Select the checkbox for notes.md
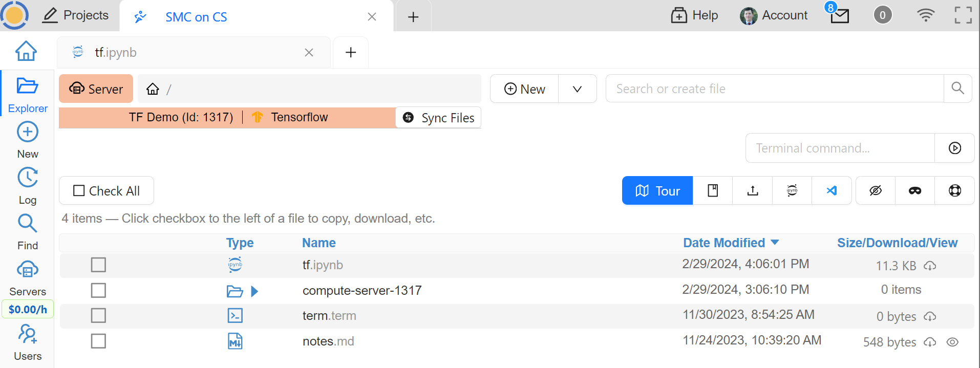980x368 pixels. 98,341
